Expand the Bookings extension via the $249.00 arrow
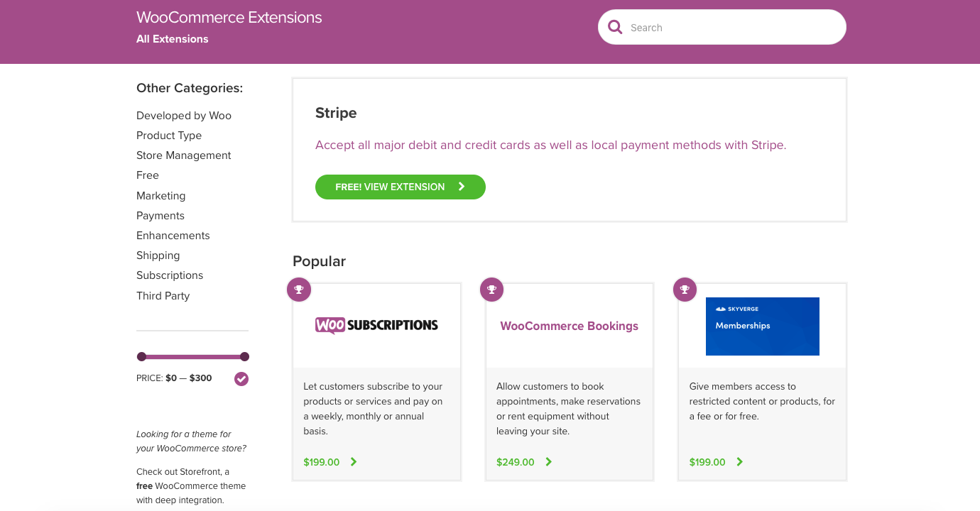The width and height of the screenshot is (980, 511). [548, 461]
